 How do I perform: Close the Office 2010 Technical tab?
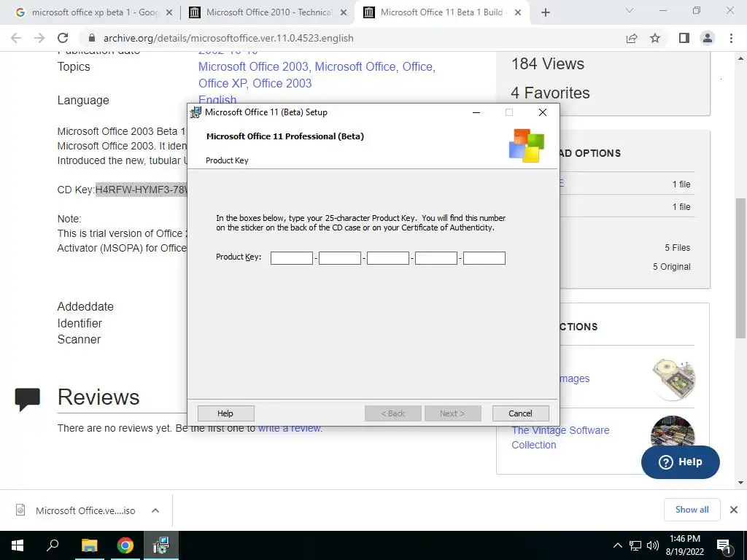[344, 13]
